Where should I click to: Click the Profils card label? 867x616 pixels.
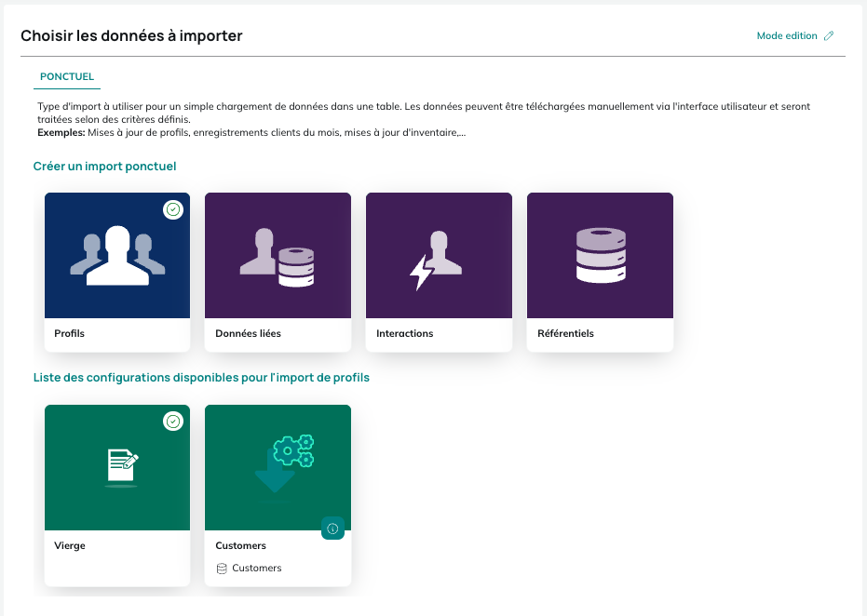(69, 334)
